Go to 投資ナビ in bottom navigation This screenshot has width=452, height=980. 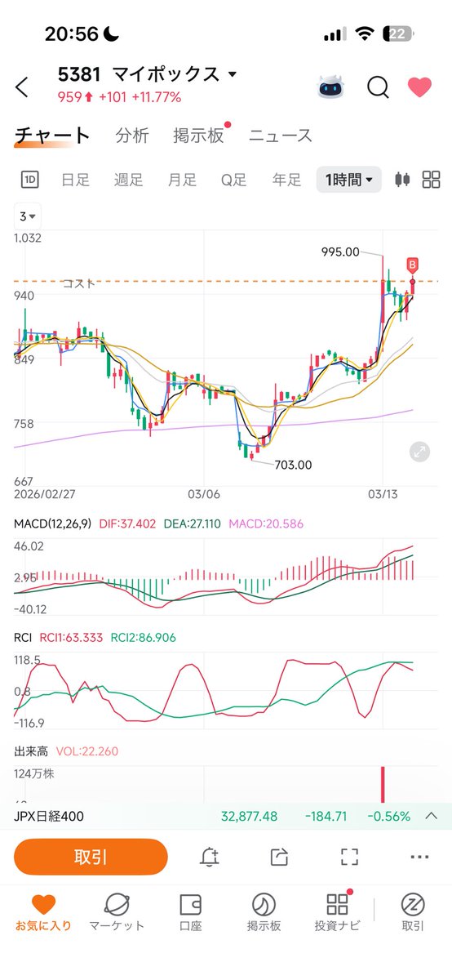tap(336, 913)
